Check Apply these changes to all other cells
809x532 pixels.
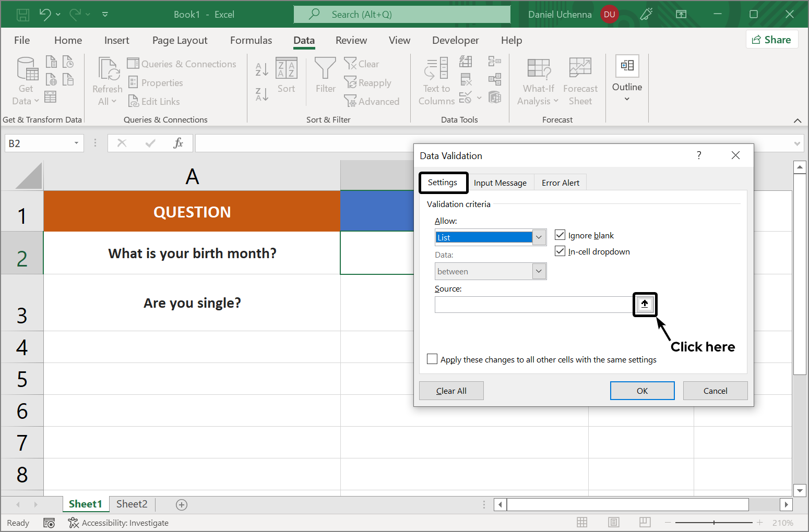(432, 359)
